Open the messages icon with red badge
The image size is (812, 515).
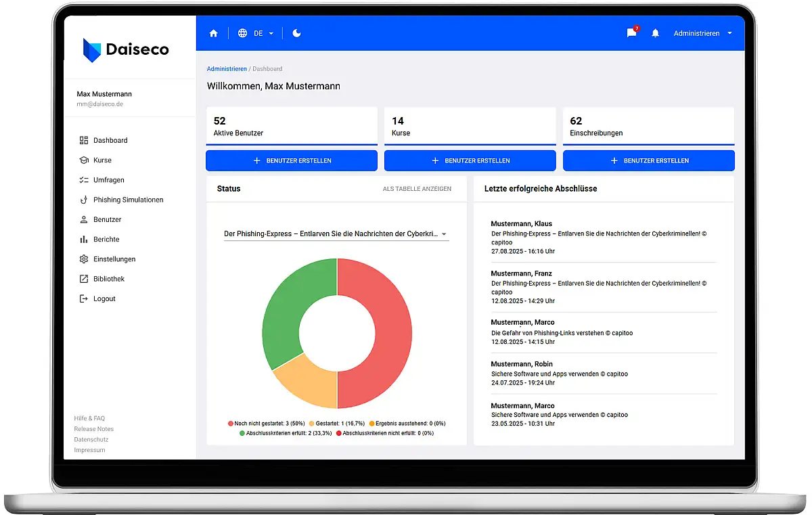pyautogui.click(x=631, y=33)
